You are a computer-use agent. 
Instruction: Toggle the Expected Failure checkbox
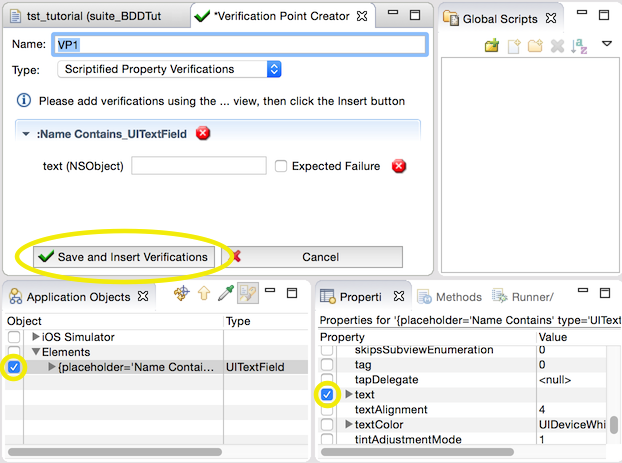click(281, 166)
